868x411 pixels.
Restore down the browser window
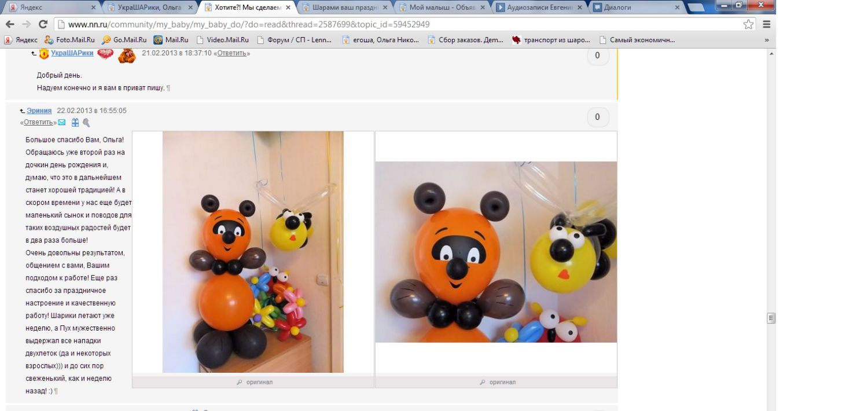tap(739, 5)
